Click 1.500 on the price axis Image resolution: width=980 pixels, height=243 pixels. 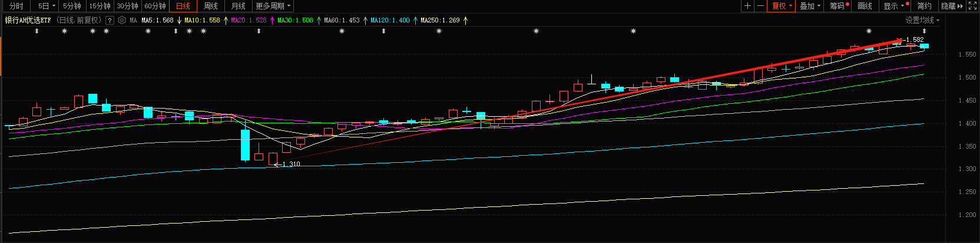tap(967, 77)
